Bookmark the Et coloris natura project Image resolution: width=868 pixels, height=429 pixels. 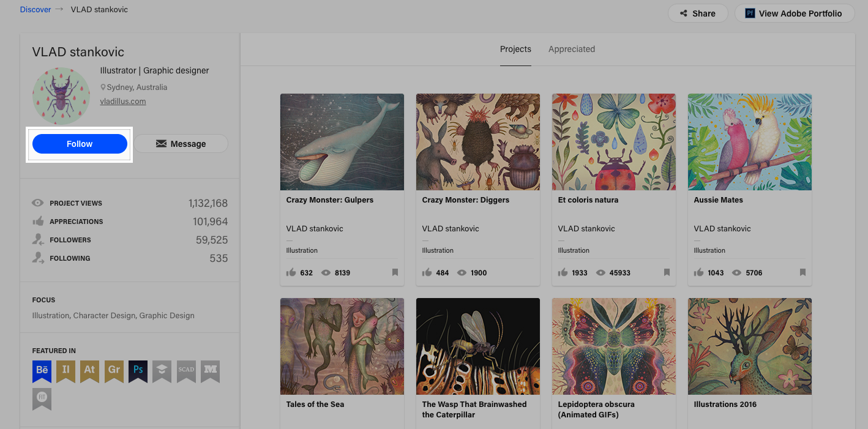tap(667, 272)
